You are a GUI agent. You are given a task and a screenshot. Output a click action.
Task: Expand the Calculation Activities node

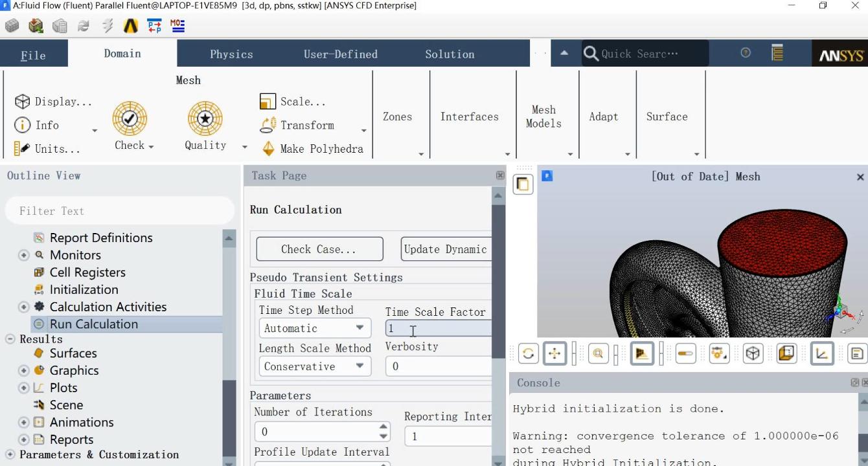point(24,307)
